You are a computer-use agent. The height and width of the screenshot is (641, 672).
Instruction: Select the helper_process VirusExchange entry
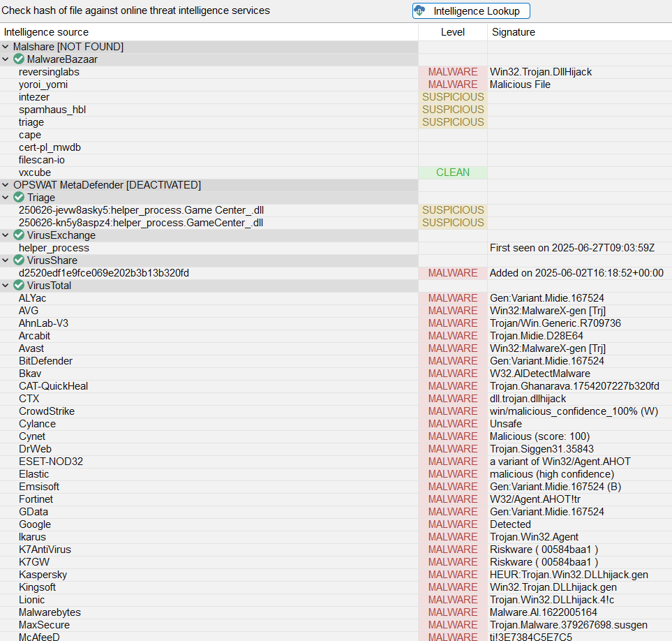pos(54,248)
